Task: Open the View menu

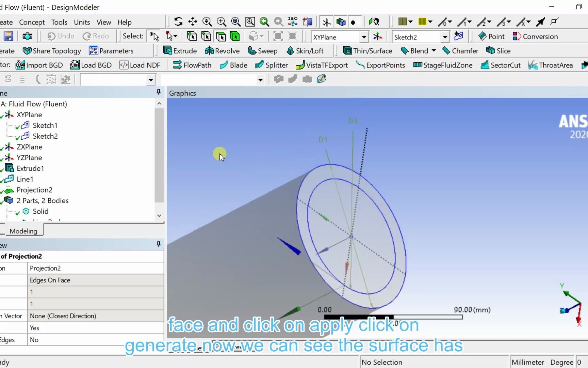Action: [x=104, y=22]
